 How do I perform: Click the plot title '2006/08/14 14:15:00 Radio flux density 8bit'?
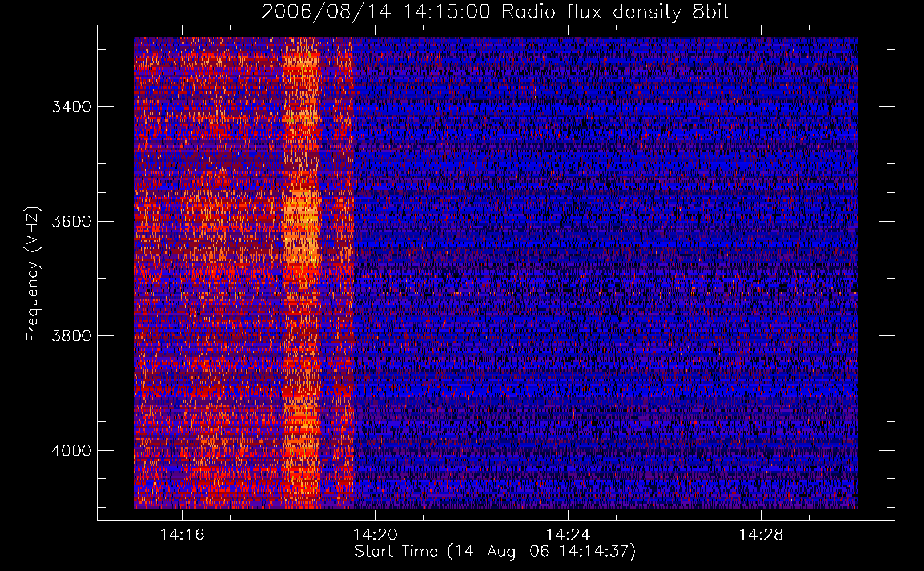pos(495,12)
